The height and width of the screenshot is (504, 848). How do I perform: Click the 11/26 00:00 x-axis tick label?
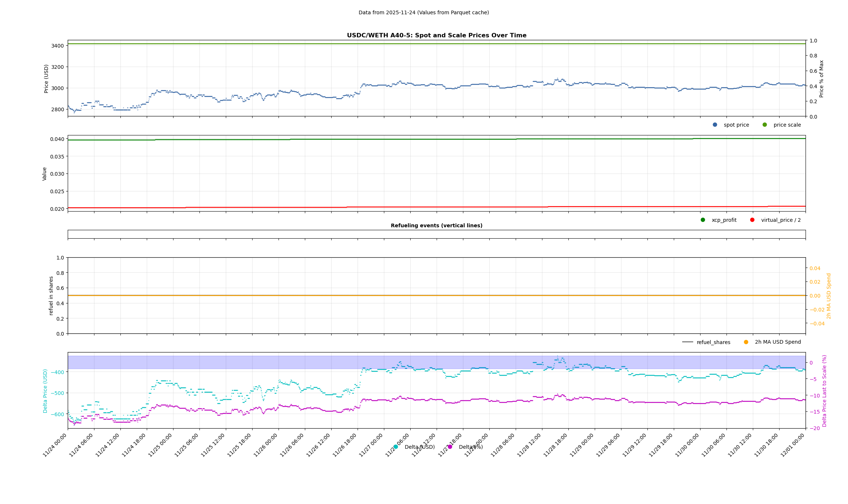[x=266, y=445]
